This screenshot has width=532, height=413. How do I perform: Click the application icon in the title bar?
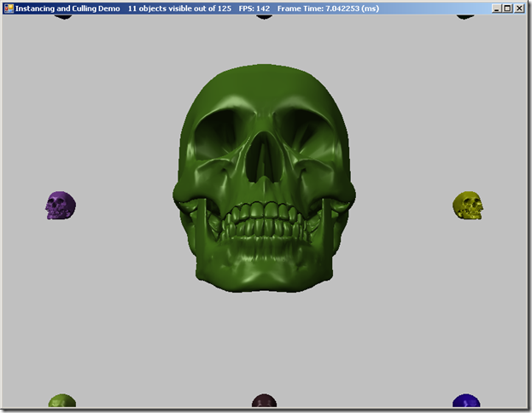coord(9,9)
